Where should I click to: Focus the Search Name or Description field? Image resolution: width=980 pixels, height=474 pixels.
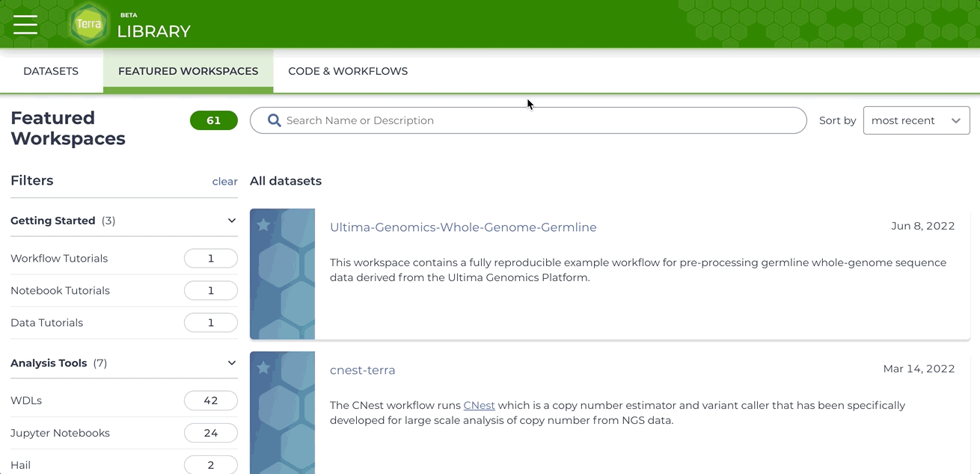click(528, 120)
